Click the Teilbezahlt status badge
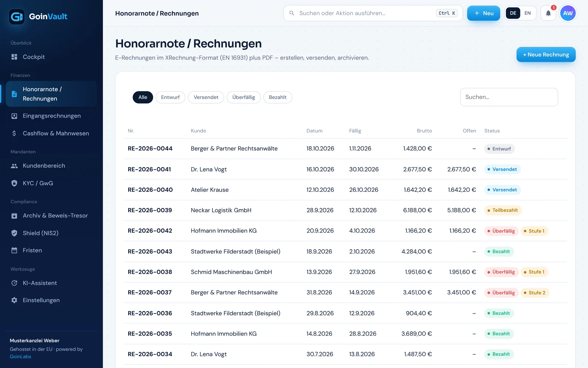 [503, 210]
